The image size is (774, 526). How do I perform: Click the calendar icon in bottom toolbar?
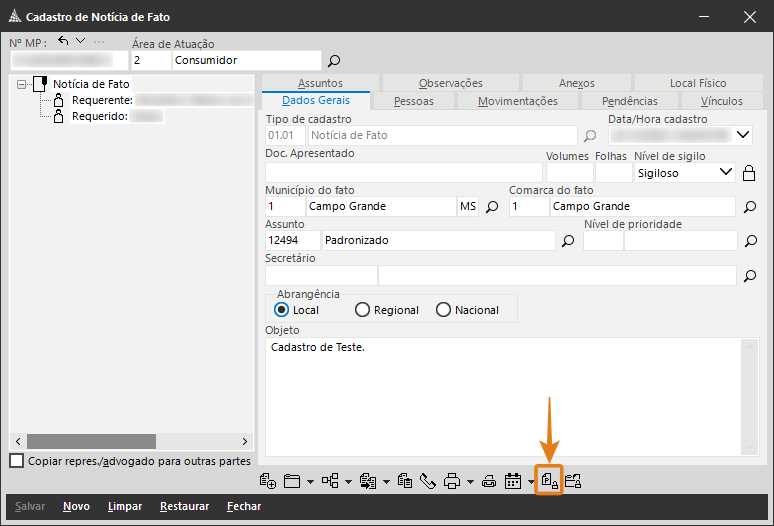coord(513,481)
